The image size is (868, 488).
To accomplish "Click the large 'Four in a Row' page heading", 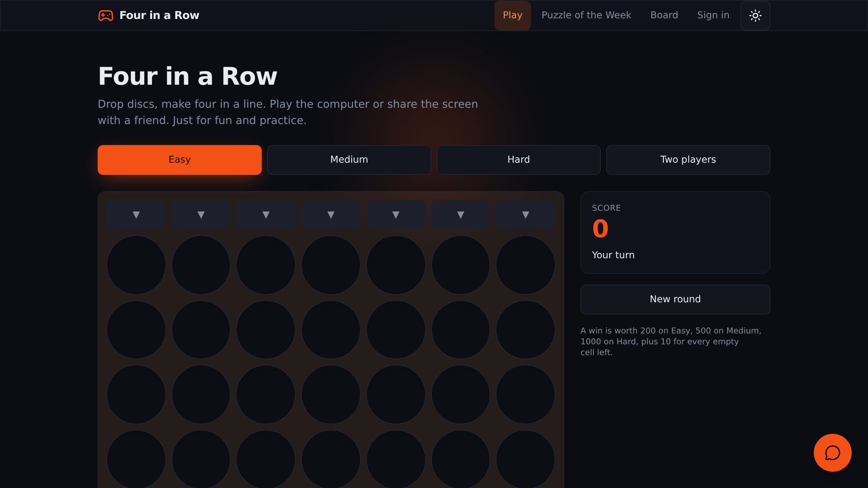I will pos(188,76).
